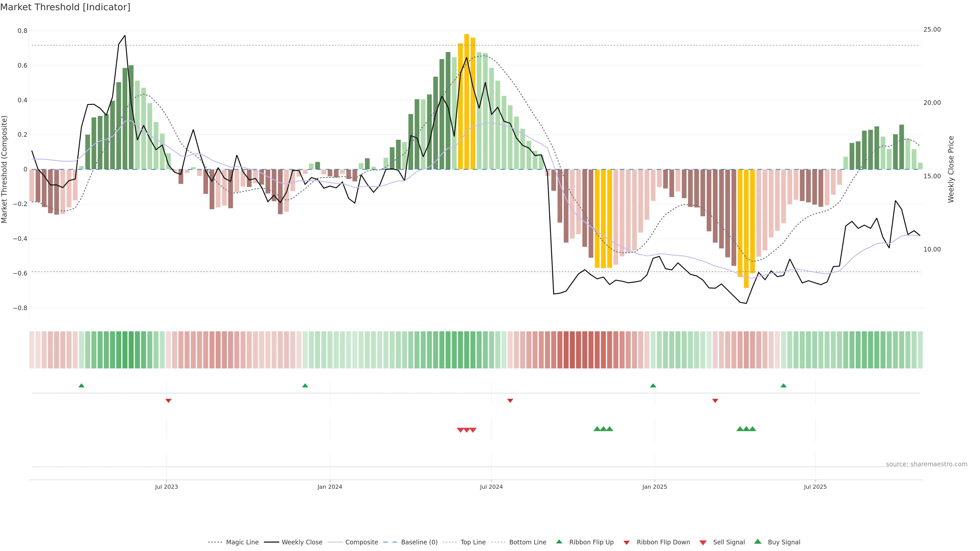Click the Sell Signal legend triangle icon

click(703, 543)
